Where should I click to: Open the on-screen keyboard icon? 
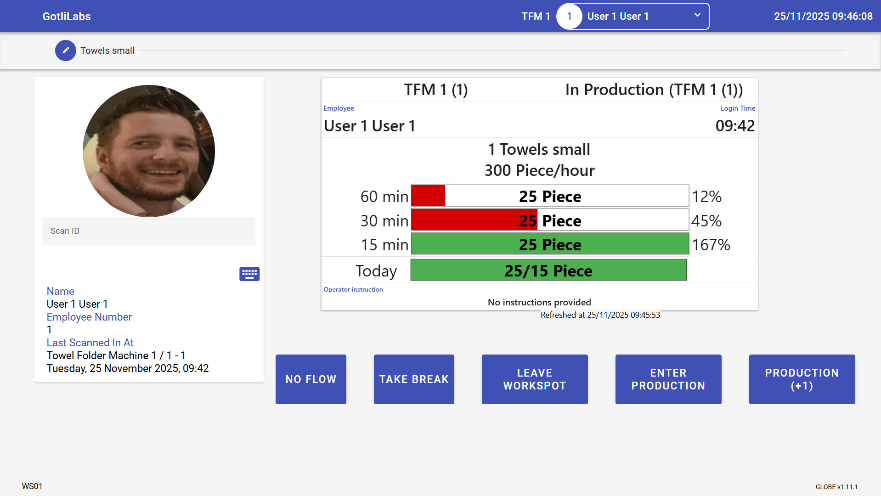tap(249, 273)
